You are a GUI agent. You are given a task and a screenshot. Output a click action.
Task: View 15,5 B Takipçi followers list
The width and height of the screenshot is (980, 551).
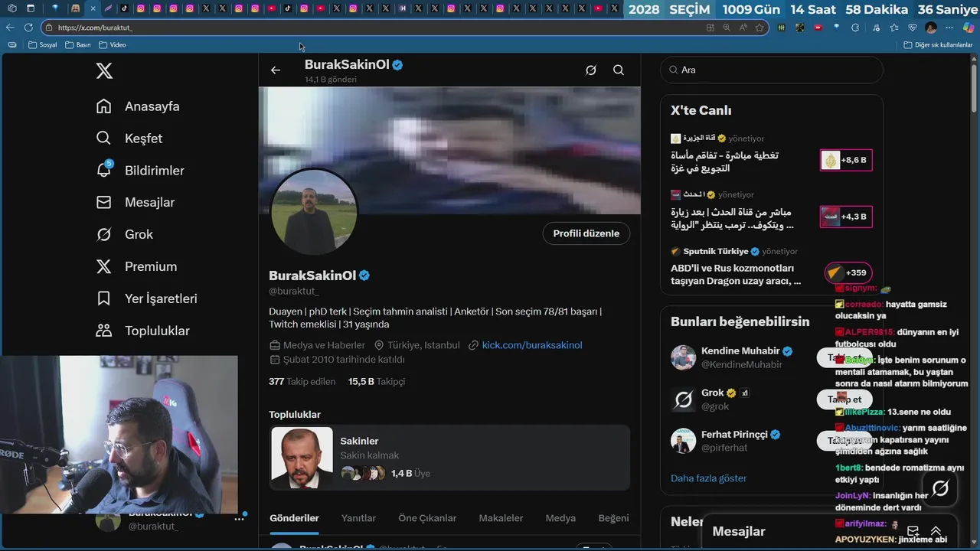click(377, 381)
